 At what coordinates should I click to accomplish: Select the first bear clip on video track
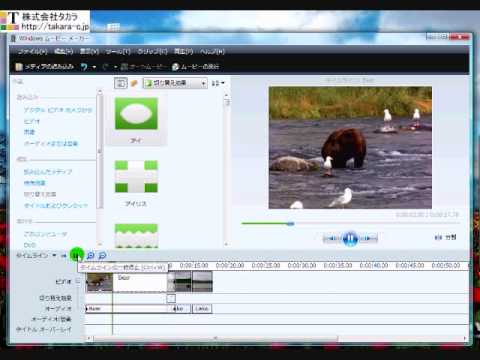(99, 282)
